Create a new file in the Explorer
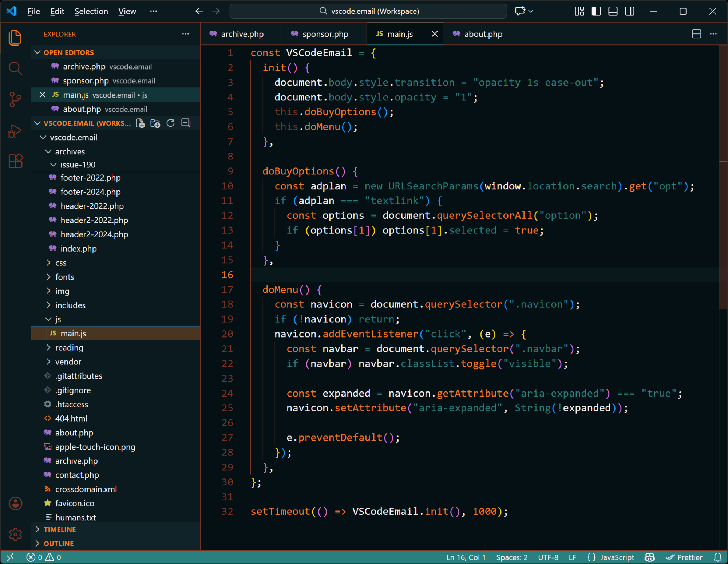Screen dimensions: 728x564 pos(140,123)
